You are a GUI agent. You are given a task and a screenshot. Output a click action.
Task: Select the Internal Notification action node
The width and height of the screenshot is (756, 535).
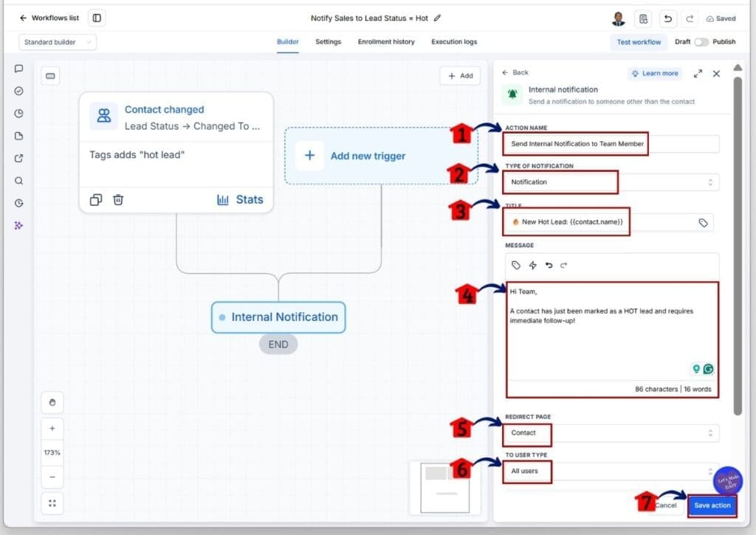pos(278,317)
